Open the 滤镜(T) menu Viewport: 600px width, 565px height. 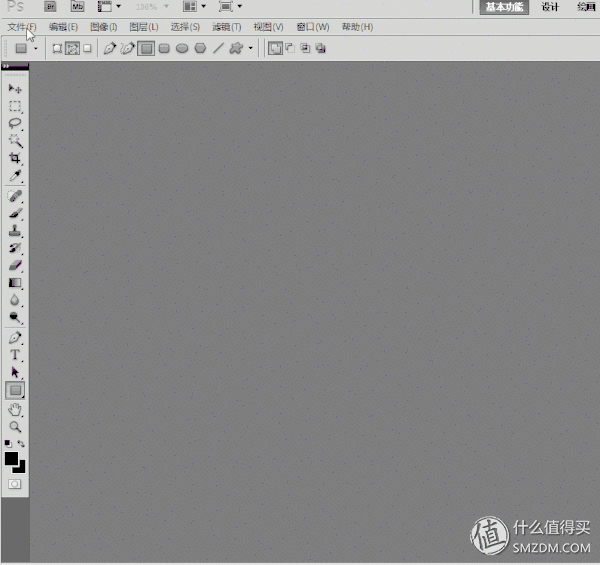click(227, 27)
